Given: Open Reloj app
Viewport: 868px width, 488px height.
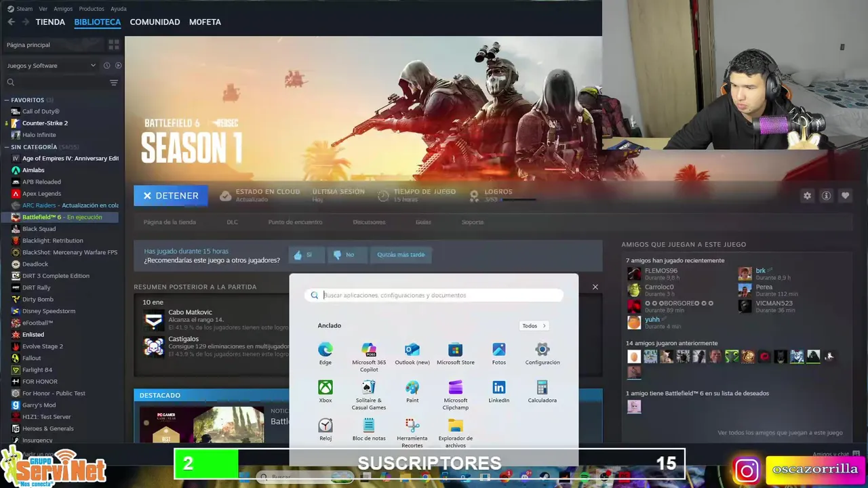Looking at the screenshot, I should (x=325, y=430).
